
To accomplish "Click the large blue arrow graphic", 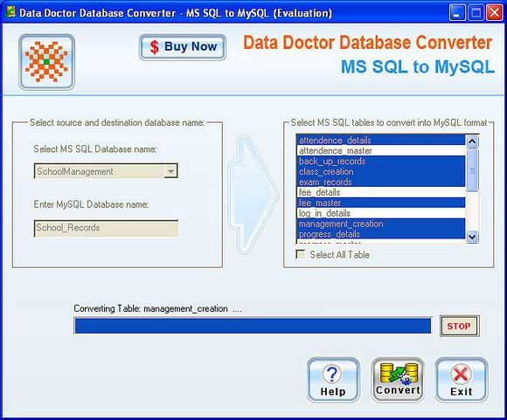I will (x=253, y=195).
